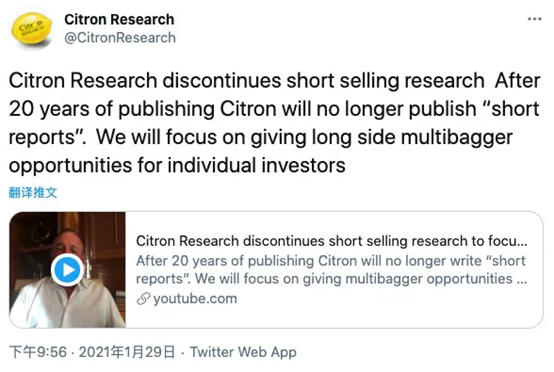This screenshot has width=554, height=372.
Task: Open the three-dot more options menu
Action: [534, 19]
